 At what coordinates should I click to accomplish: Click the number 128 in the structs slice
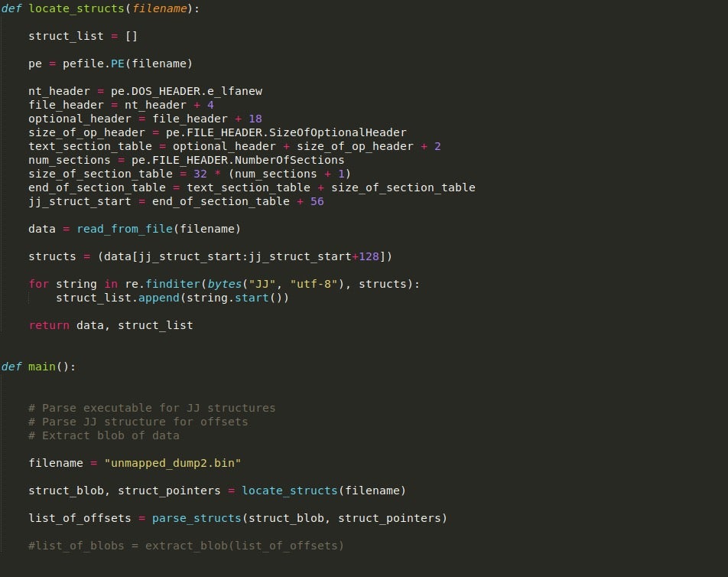[369, 256]
